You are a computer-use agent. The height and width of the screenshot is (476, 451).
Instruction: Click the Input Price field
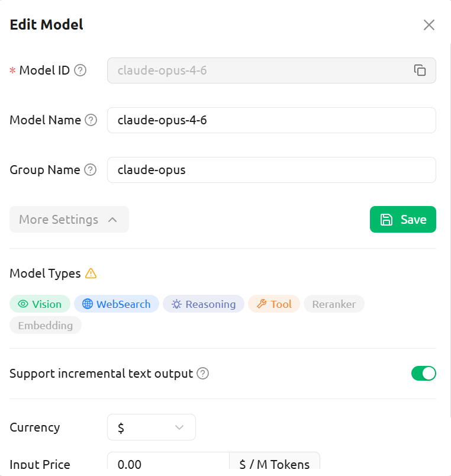coord(168,465)
